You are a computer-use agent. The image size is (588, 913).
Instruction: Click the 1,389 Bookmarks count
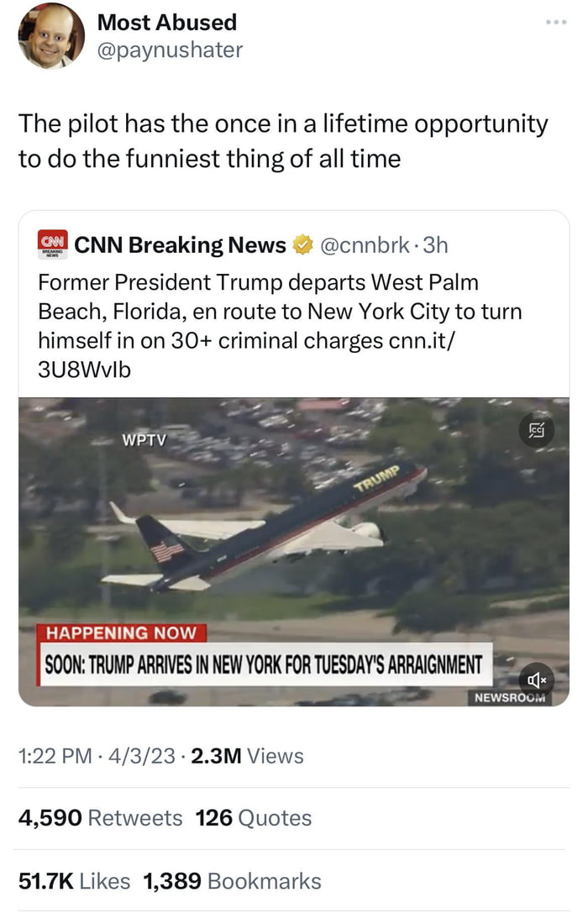click(233, 881)
